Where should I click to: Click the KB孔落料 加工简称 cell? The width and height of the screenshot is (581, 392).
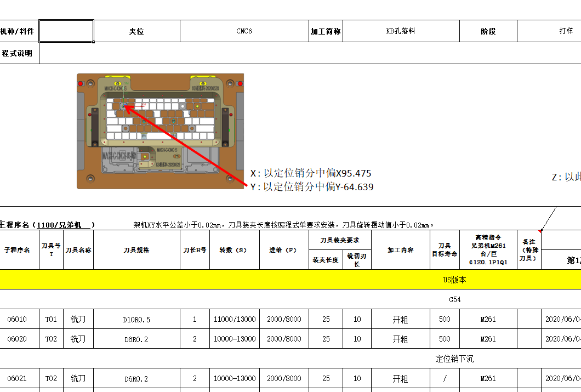pyautogui.click(x=401, y=31)
